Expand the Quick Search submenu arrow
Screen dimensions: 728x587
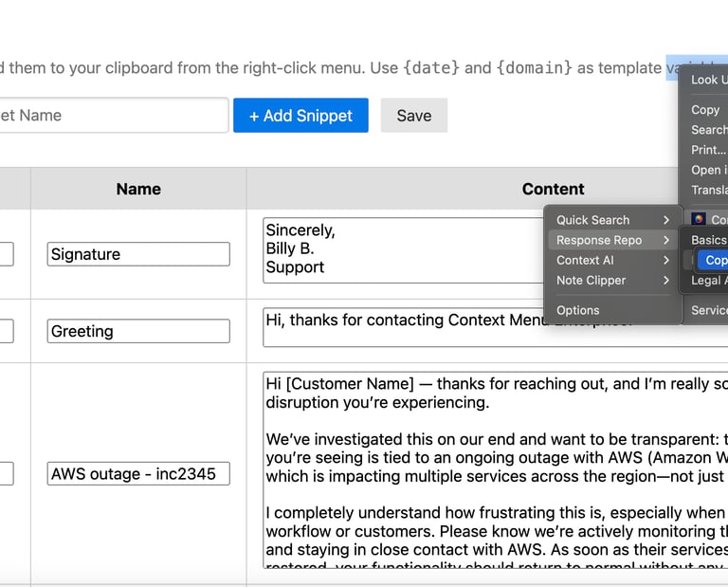tap(666, 220)
